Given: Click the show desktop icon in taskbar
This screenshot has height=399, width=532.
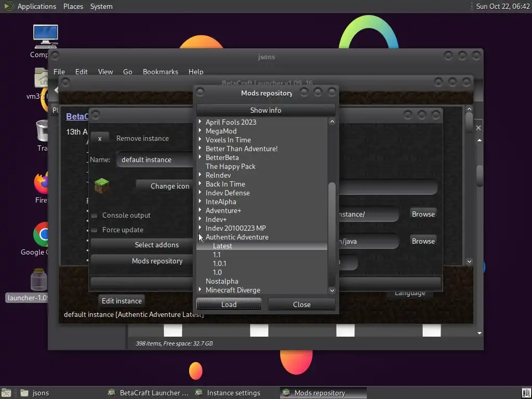Looking at the screenshot, I should [x=6, y=393].
